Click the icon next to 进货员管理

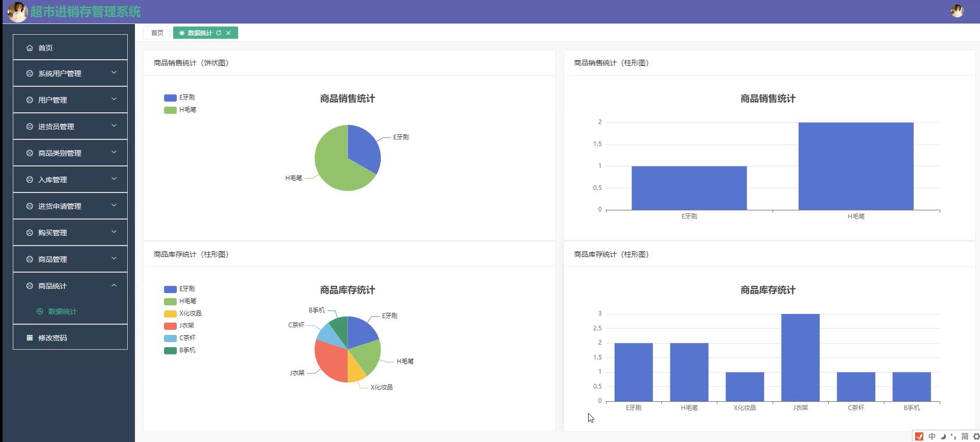29,127
